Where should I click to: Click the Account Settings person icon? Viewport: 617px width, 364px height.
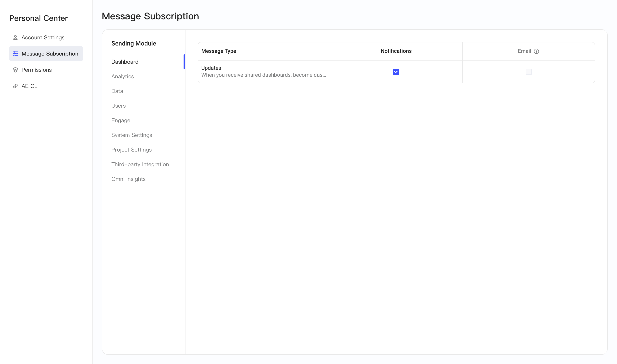15,38
